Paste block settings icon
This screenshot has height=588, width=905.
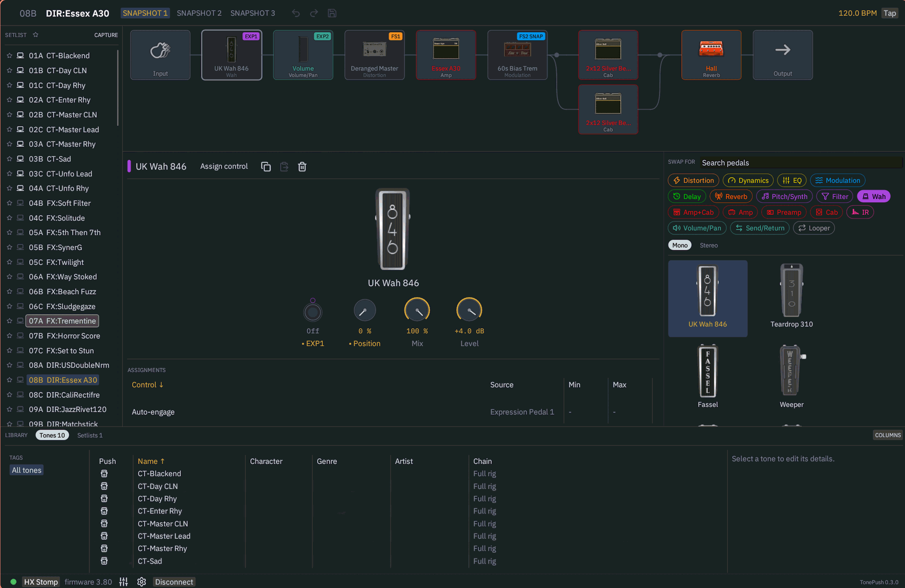[x=284, y=166]
